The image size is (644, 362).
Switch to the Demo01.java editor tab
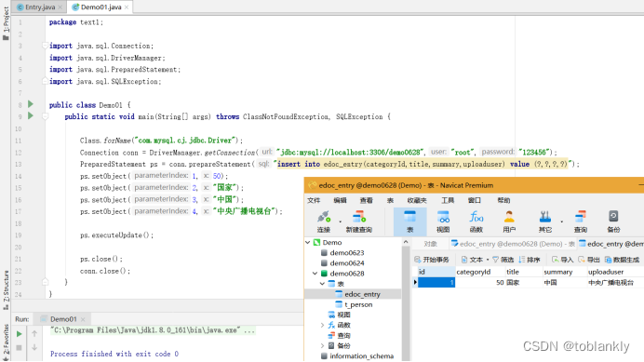(101, 7)
